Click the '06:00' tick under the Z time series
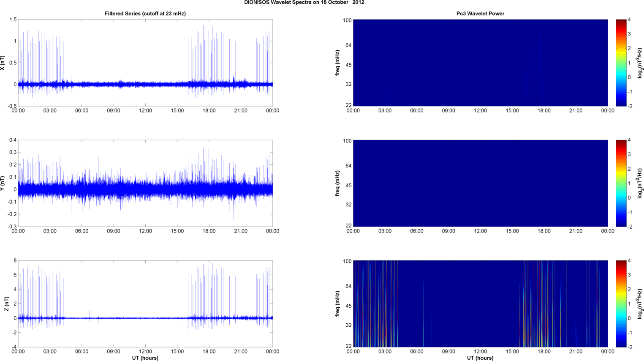Image resolution: width=644 pixels, height=361 pixels. coord(82,352)
